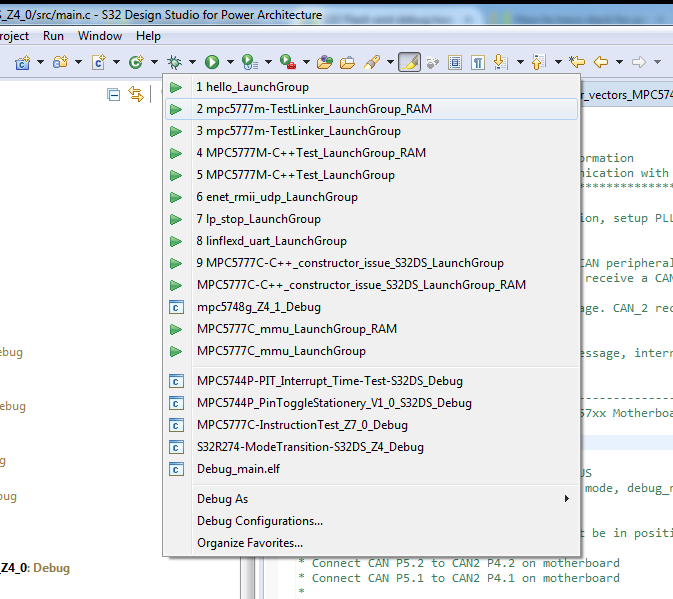
Task: Open dropdown arrow next to Debug bug icon
Action: tap(192, 63)
